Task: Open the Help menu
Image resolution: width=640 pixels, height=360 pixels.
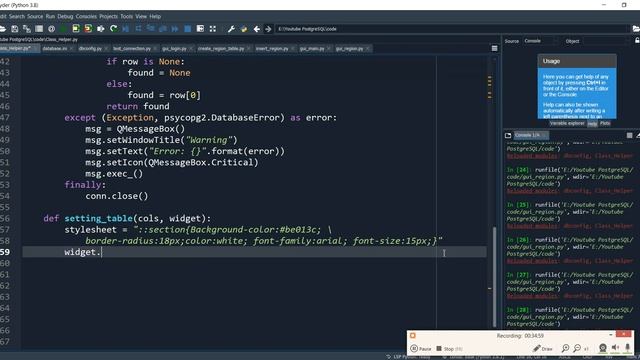Action: pyautogui.click(x=155, y=16)
